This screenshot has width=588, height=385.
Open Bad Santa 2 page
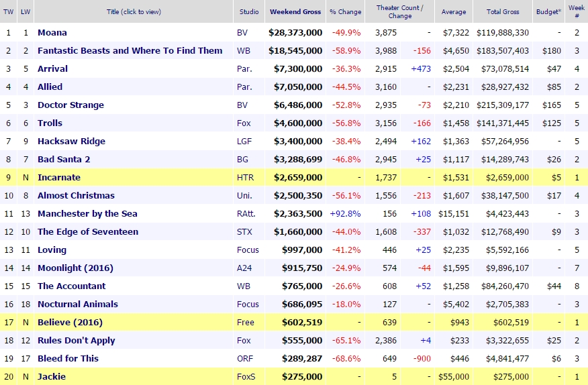click(x=64, y=160)
